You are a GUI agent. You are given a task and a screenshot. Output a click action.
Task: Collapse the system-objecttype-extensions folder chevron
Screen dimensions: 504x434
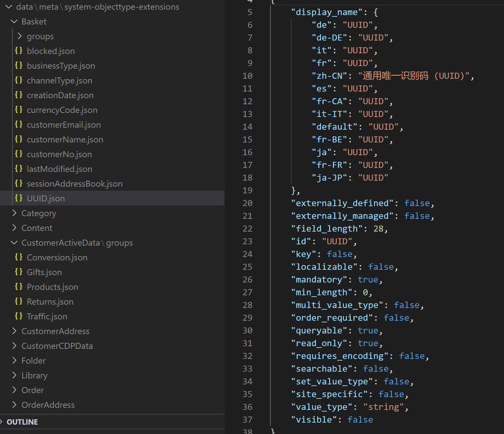(x=9, y=7)
